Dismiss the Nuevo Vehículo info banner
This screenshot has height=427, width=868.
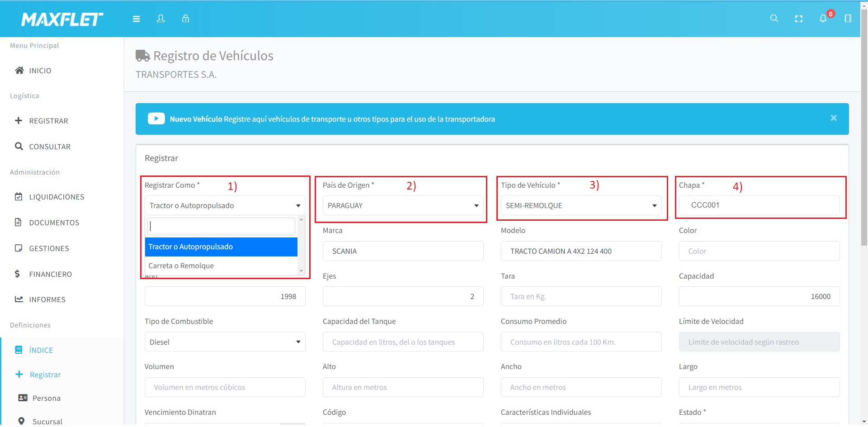[833, 118]
